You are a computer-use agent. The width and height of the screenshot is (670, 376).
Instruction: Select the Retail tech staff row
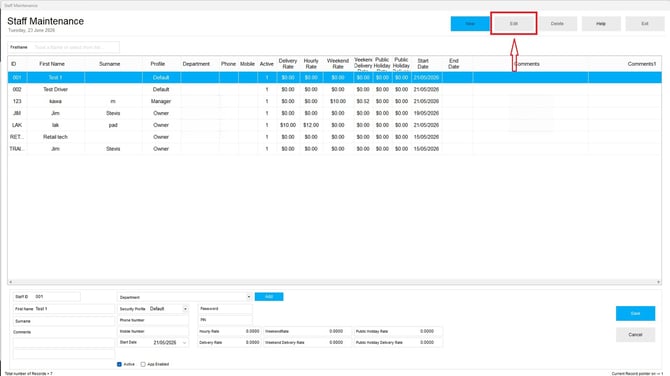(x=335, y=137)
